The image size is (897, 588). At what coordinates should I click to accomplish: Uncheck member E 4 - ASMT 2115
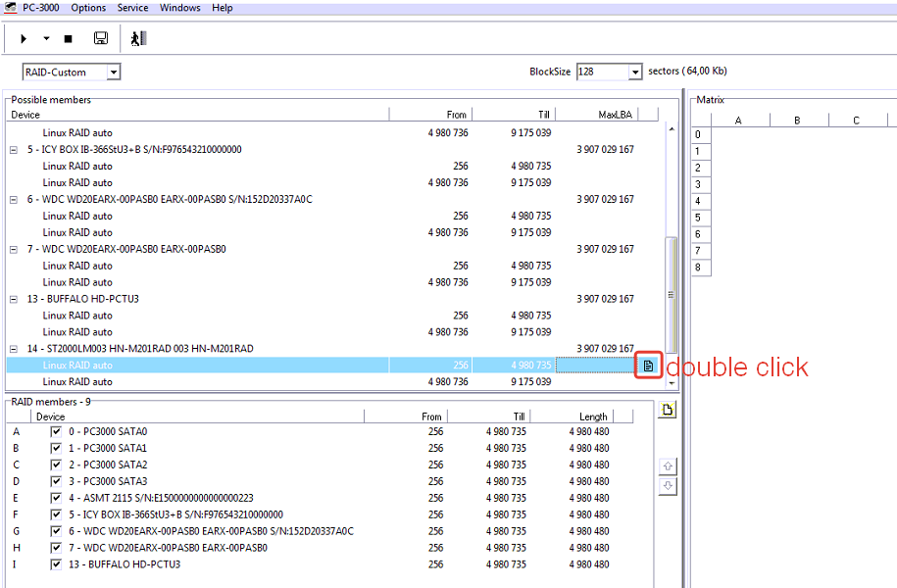[x=56, y=498]
